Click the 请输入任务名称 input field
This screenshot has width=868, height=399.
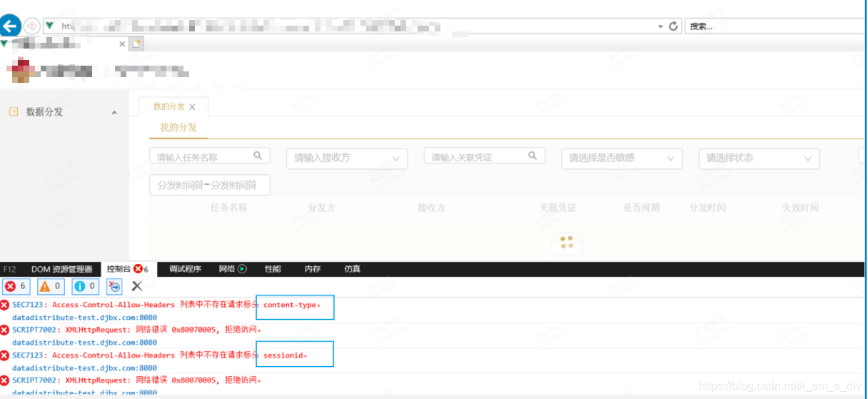[210, 156]
